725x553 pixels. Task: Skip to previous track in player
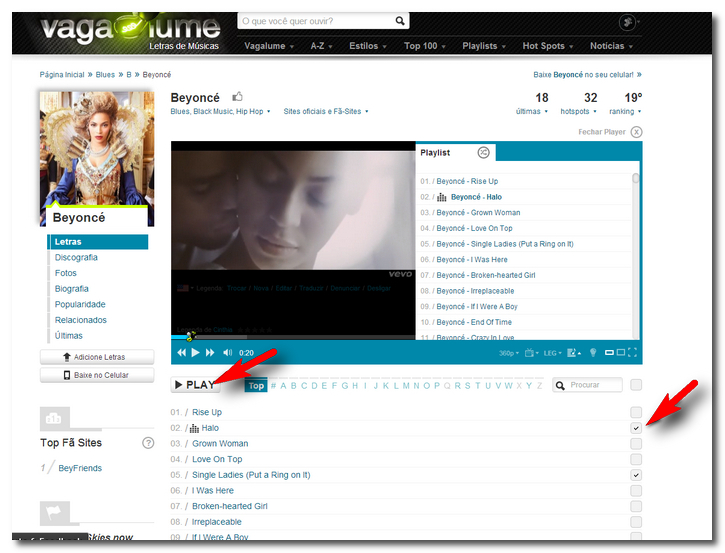[x=181, y=353]
